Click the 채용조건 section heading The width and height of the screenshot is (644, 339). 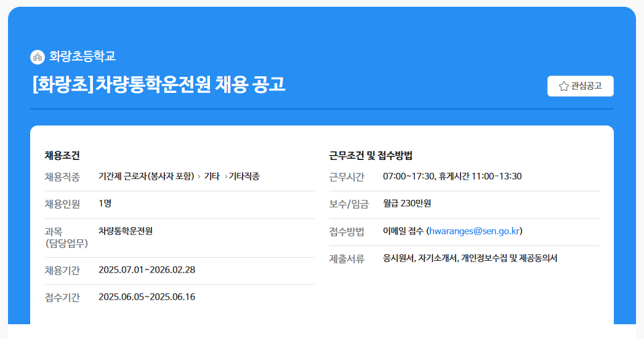coord(62,156)
